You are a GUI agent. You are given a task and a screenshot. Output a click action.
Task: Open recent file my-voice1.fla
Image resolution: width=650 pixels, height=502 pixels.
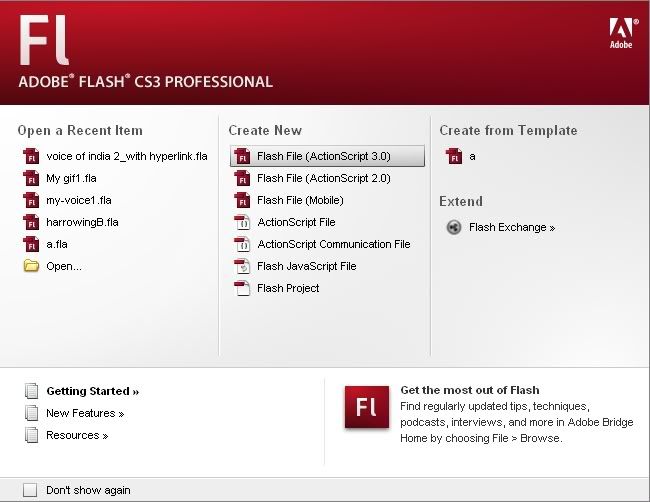click(x=79, y=200)
